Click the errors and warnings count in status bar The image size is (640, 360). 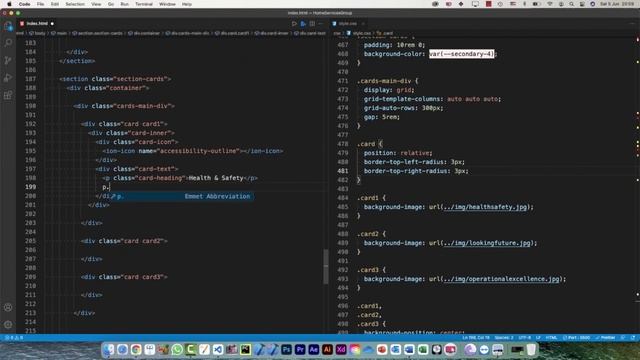[x=14, y=338]
